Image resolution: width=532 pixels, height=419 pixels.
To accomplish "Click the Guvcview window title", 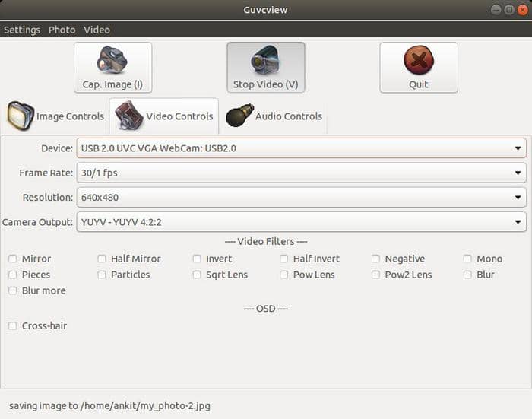I will (x=265, y=10).
